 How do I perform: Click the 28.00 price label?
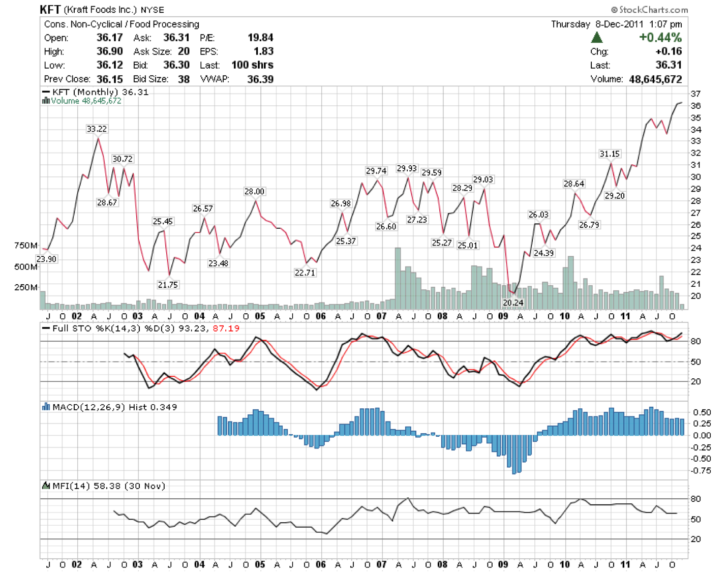(x=254, y=191)
